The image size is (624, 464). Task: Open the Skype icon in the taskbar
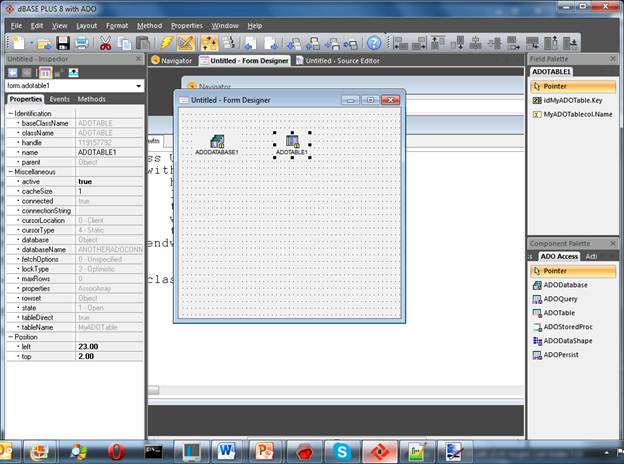click(342, 451)
